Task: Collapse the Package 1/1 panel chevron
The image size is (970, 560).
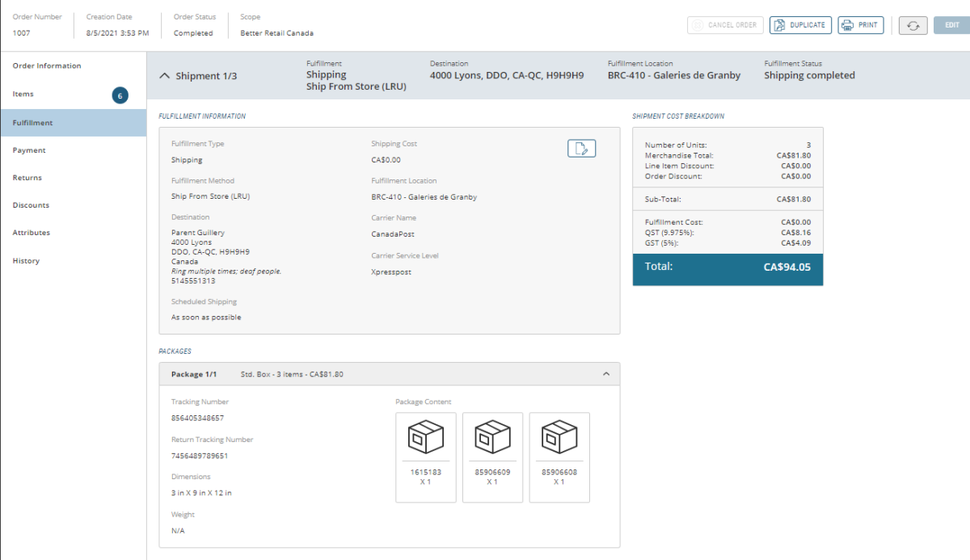Action: click(x=606, y=374)
